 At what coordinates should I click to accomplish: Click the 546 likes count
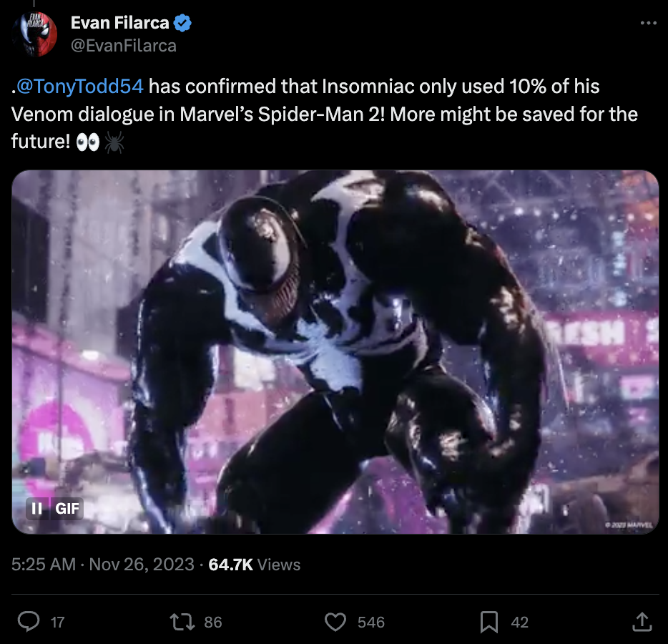pos(371,623)
